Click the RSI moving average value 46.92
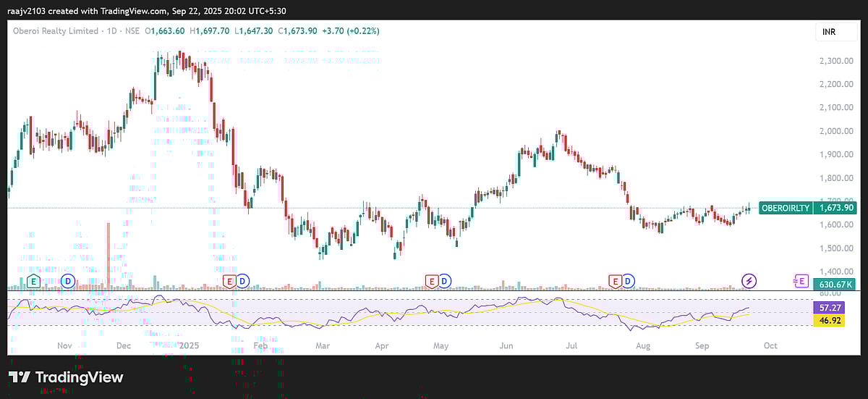The width and height of the screenshot is (868, 399). coord(829,319)
